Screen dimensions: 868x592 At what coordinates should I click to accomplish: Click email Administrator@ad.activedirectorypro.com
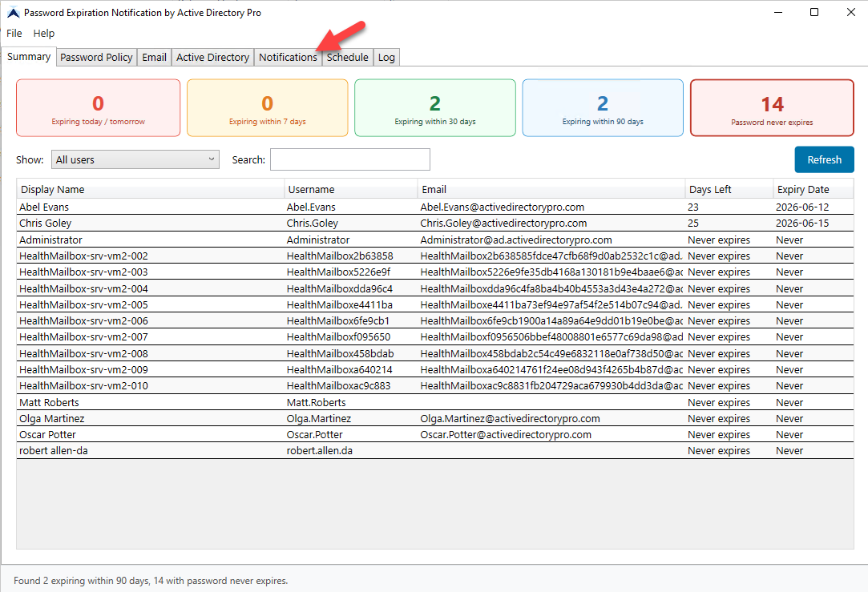click(516, 240)
